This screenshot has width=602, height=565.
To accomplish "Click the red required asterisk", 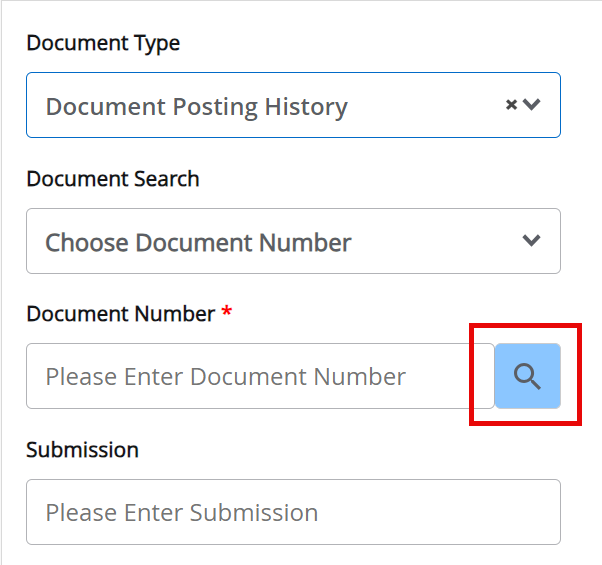I will point(227,313).
